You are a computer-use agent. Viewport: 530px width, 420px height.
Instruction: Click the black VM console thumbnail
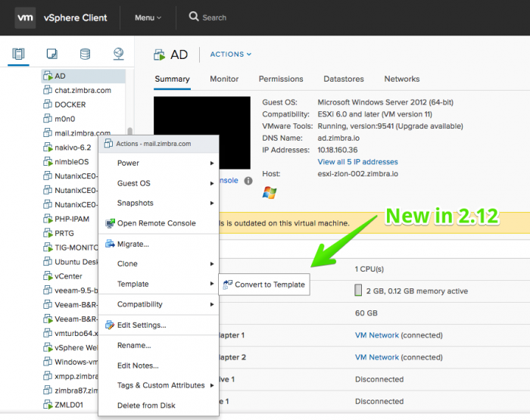coord(202,132)
